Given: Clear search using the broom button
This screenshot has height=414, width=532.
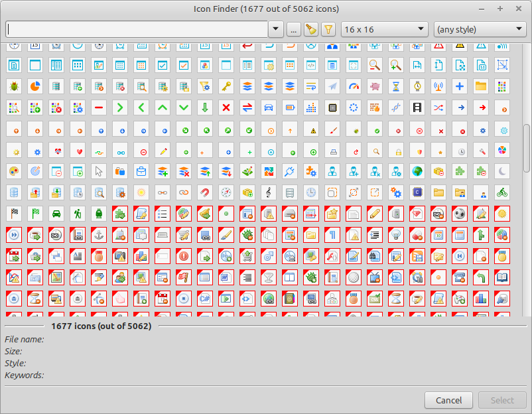Looking at the screenshot, I should tap(310, 29).
